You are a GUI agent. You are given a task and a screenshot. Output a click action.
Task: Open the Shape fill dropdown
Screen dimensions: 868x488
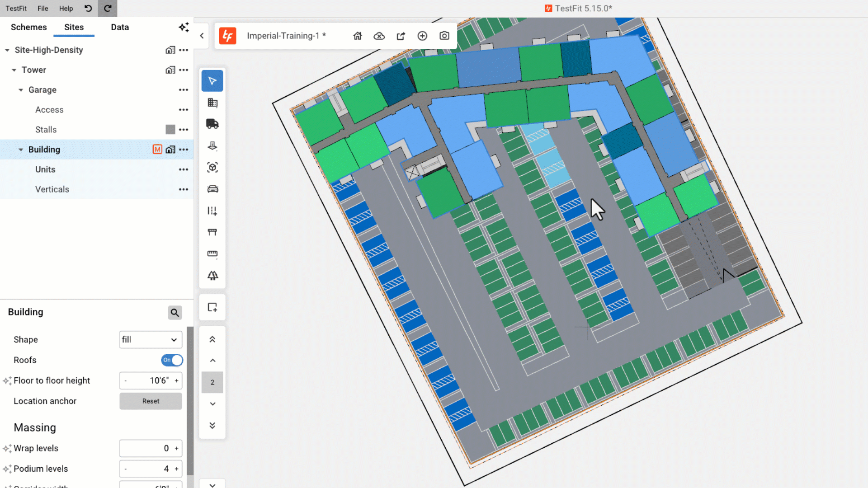point(151,340)
